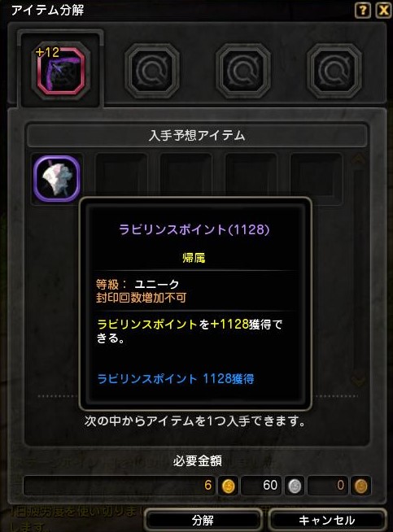Click the copper coin currency icon
The height and width of the screenshot is (532, 393).
(360, 486)
